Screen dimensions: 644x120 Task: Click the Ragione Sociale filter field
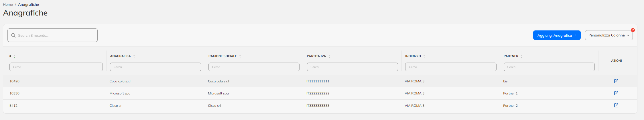[254, 67]
